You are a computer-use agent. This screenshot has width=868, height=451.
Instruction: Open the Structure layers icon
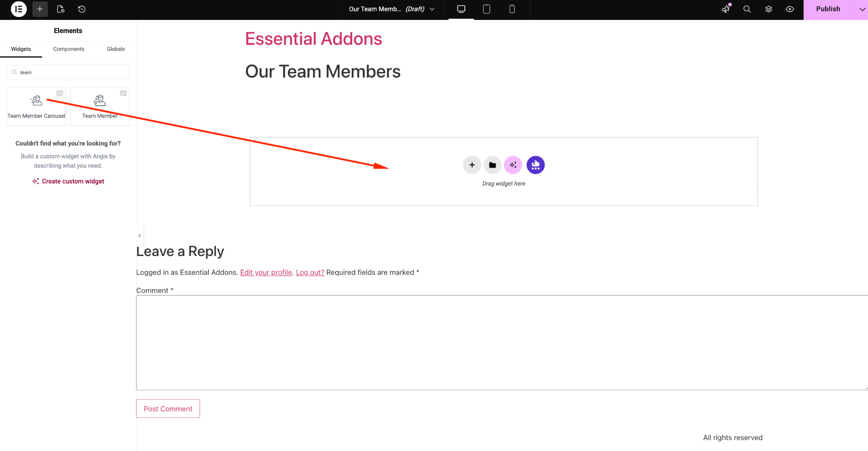coord(768,9)
